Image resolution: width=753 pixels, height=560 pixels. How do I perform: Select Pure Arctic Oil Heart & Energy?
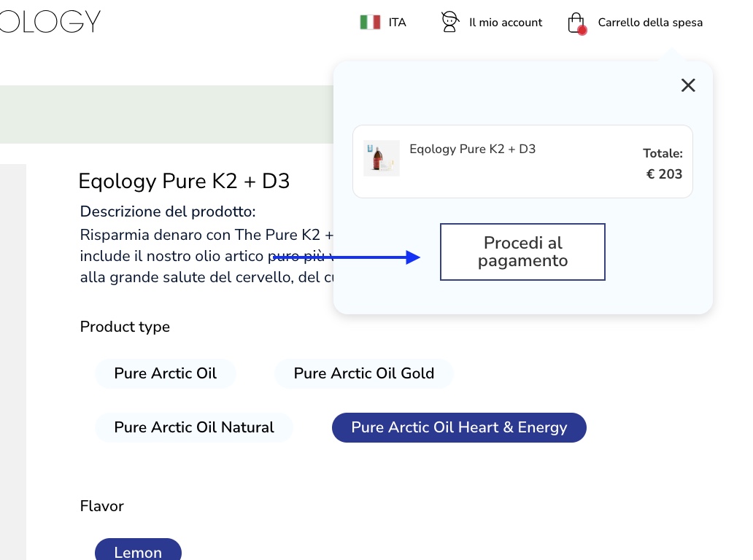pyautogui.click(x=459, y=427)
